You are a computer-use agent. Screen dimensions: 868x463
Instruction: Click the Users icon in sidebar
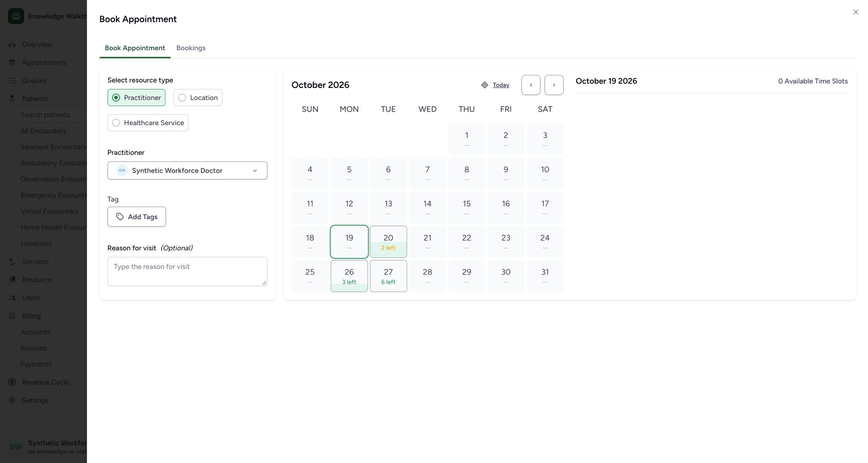[12, 298]
